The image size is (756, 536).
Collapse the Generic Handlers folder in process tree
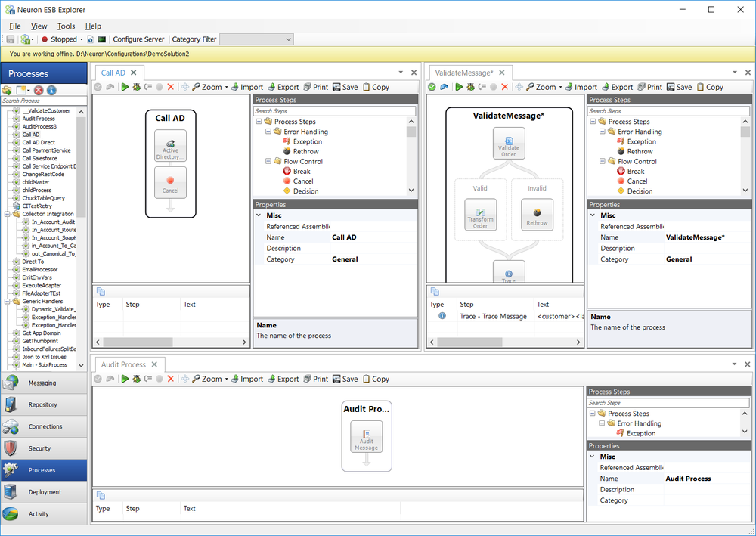8,301
